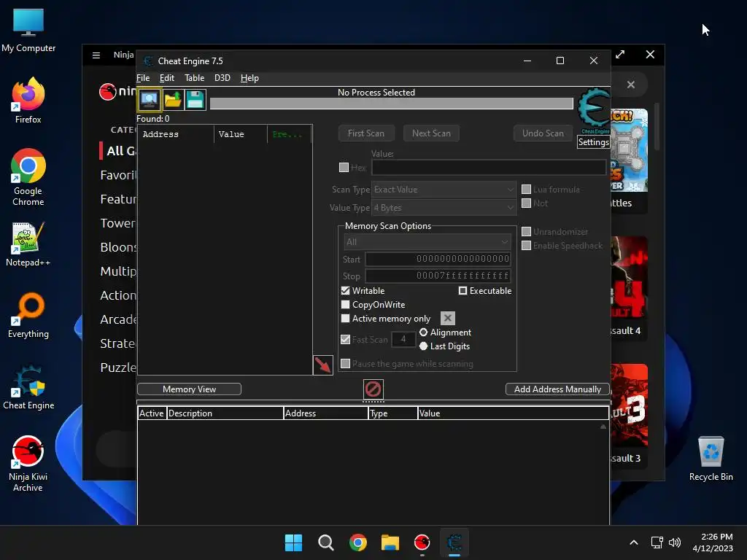Toggle the Hex checkbox

[344, 167]
